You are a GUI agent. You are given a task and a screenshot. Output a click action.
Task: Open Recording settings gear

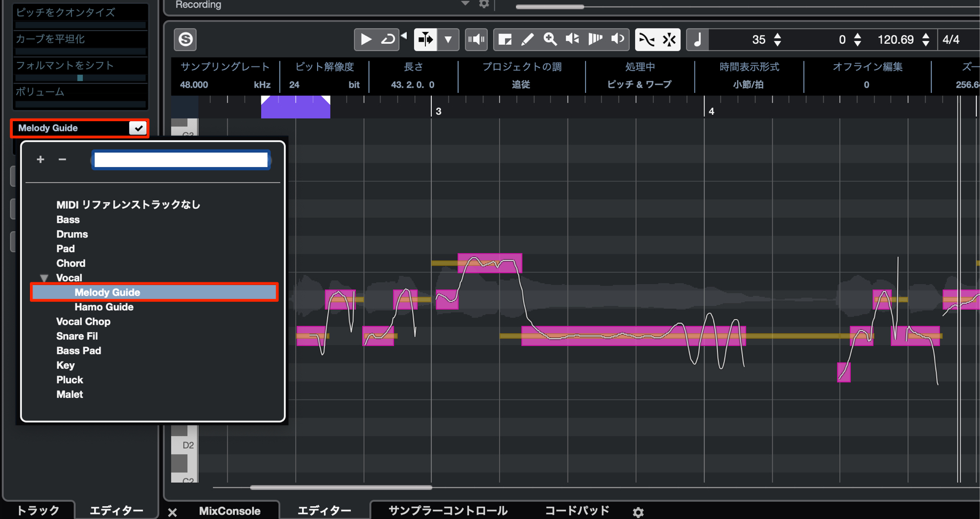tap(484, 4)
